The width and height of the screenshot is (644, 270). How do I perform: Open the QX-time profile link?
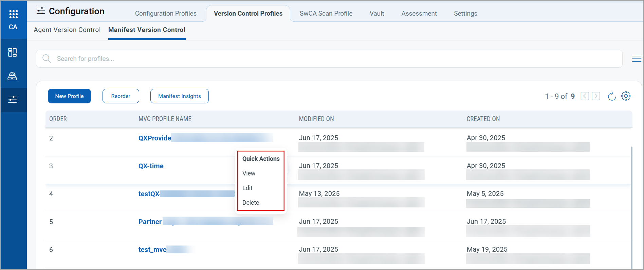pyautogui.click(x=151, y=166)
